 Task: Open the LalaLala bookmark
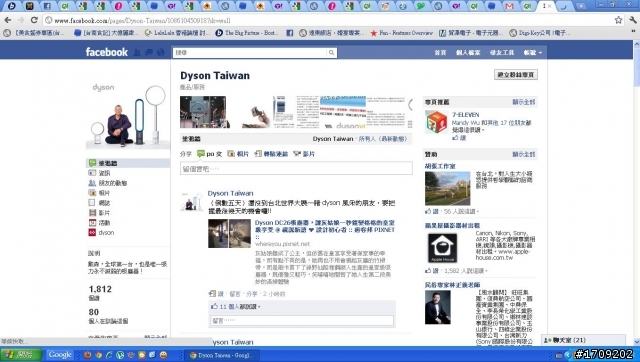click(177, 33)
